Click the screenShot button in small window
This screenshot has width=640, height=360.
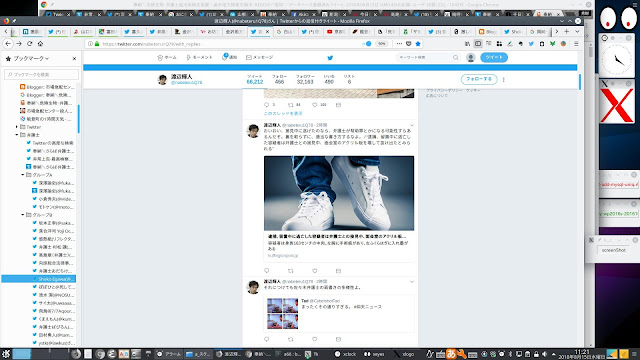[613, 250]
